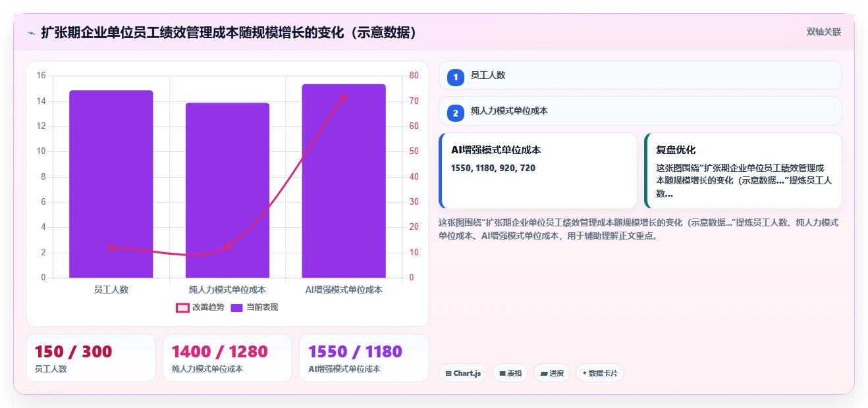Click trend line point above 纯人力模式单位成本
This screenshot has width=868, height=408.
pos(227,247)
